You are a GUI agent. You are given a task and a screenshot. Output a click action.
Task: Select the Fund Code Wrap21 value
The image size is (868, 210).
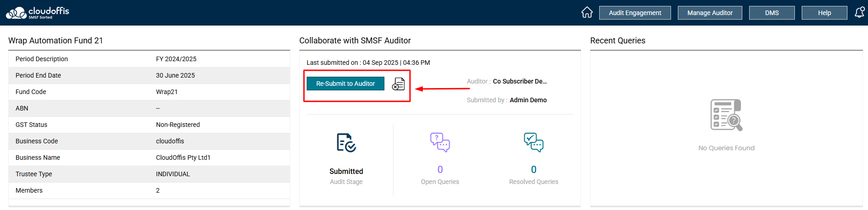point(166,92)
